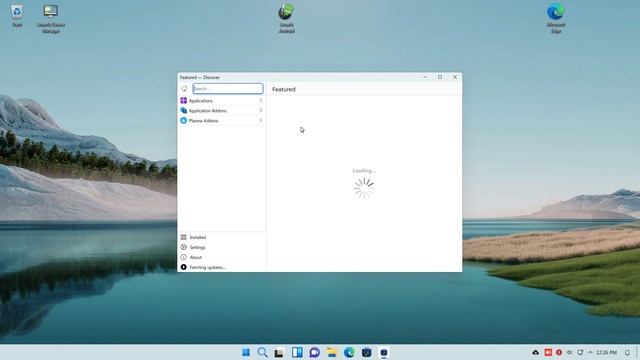Click the active Discover taskbar icon

(384, 352)
